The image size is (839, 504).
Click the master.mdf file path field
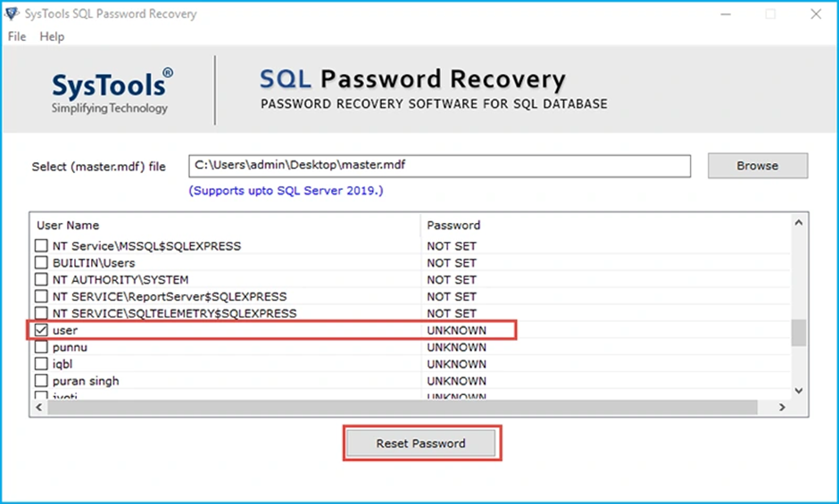pyautogui.click(x=439, y=166)
